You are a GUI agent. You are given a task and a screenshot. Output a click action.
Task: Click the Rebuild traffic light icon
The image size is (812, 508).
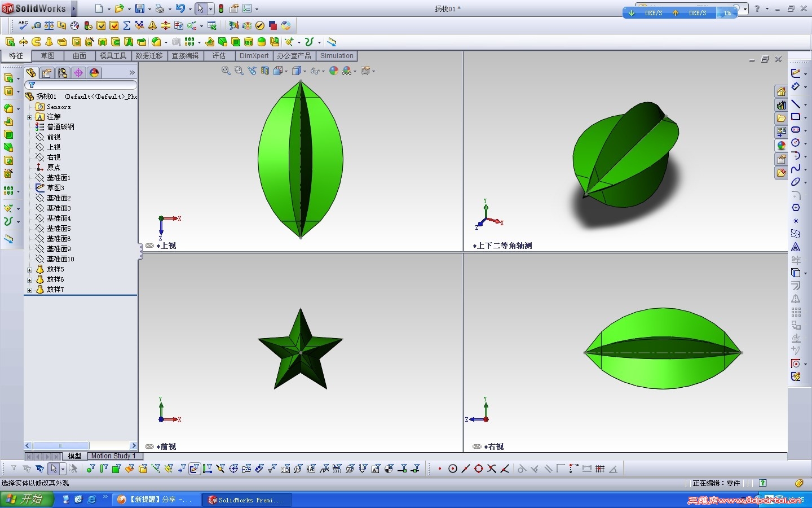[x=221, y=8]
